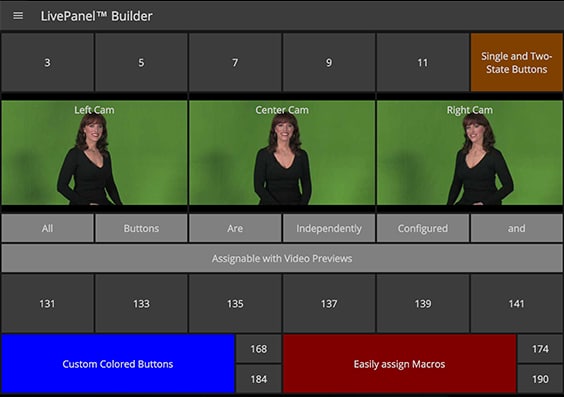Screen dimensions: 564x397
Task: Select the Right Cam video preview
Action: 470,153
